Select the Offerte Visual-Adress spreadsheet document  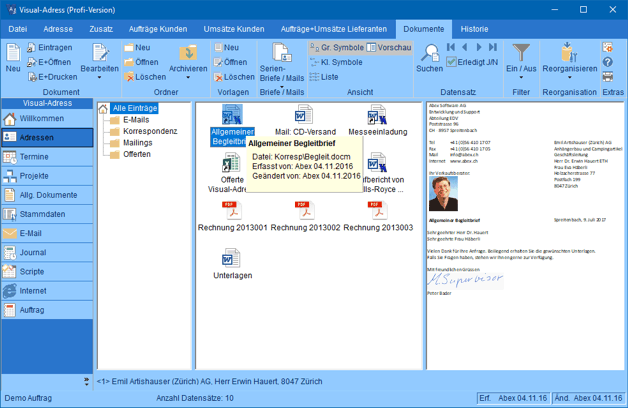point(230,173)
